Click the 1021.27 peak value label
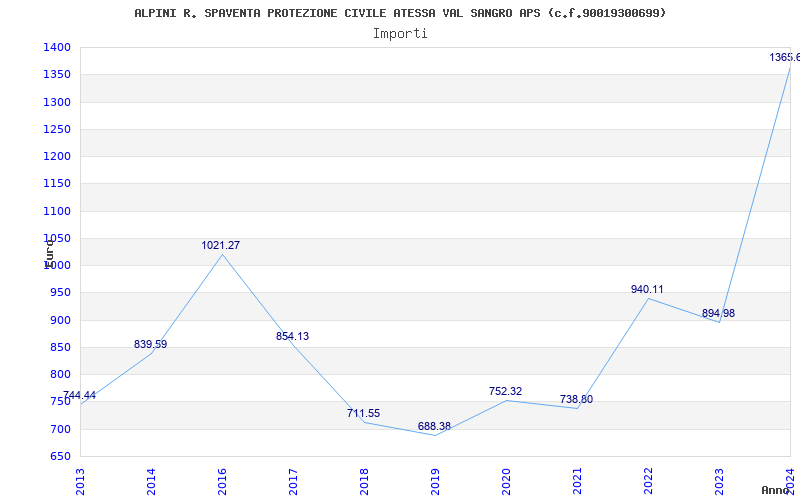Image resolution: width=800 pixels, height=500 pixels. 220,245
